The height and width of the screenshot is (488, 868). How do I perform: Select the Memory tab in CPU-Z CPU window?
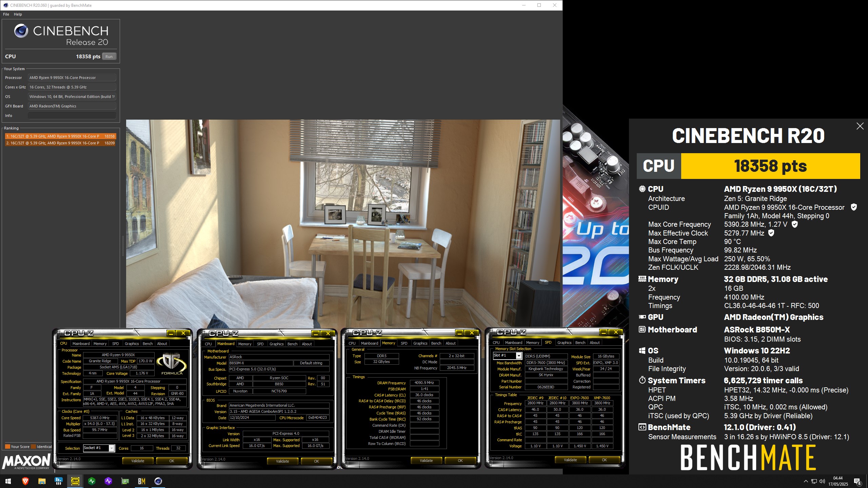tap(100, 344)
